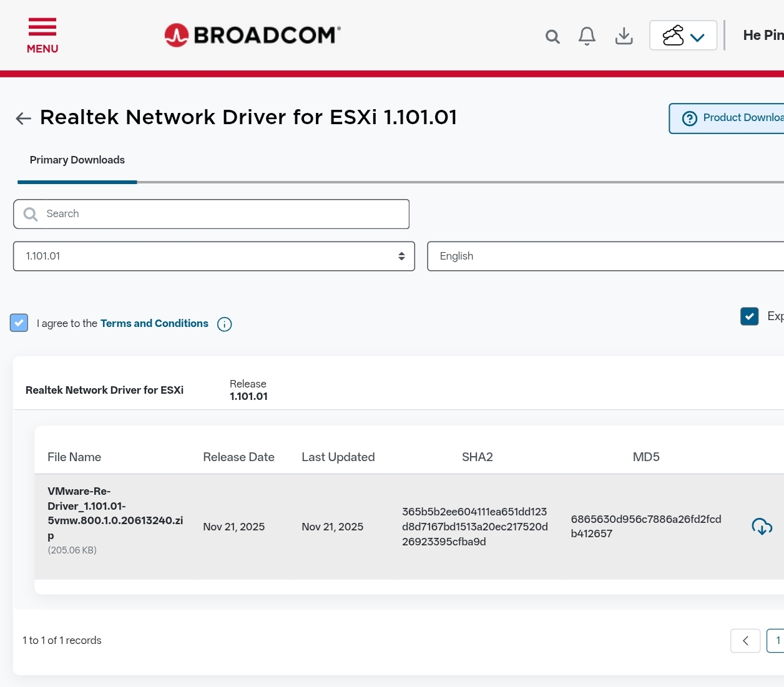Expand the cloud portal selector dropdown
Screen dimensions: 784x687
click(x=683, y=36)
